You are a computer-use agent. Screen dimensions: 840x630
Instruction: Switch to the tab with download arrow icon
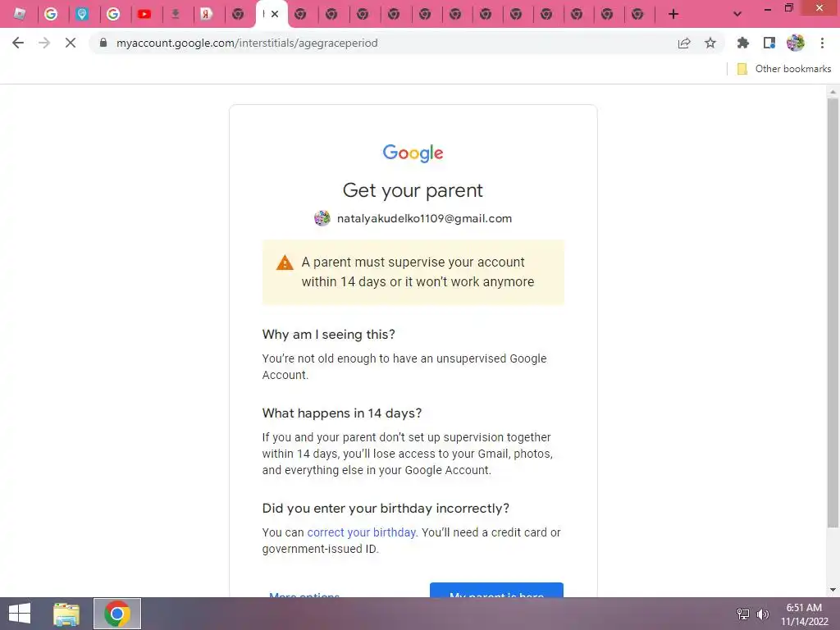tap(176, 14)
